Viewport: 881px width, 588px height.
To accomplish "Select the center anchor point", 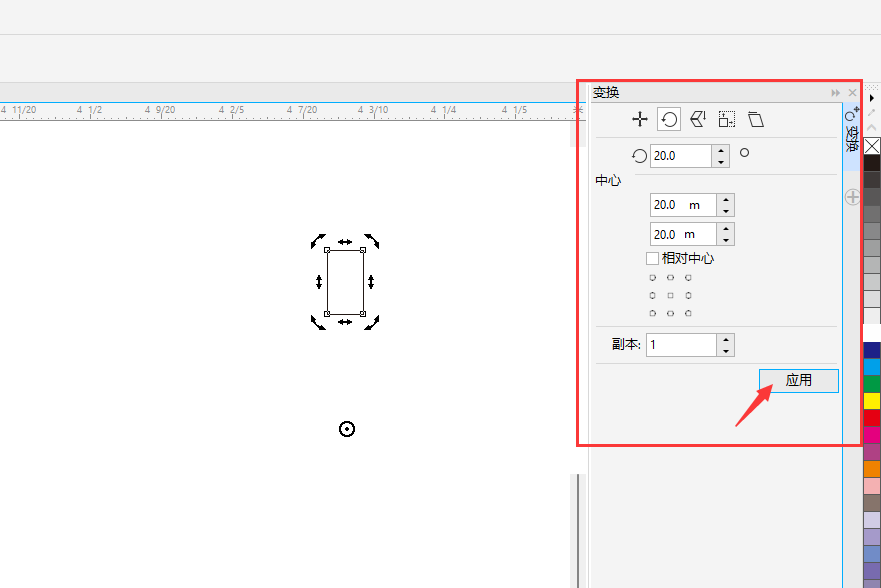I will [670, 295].
